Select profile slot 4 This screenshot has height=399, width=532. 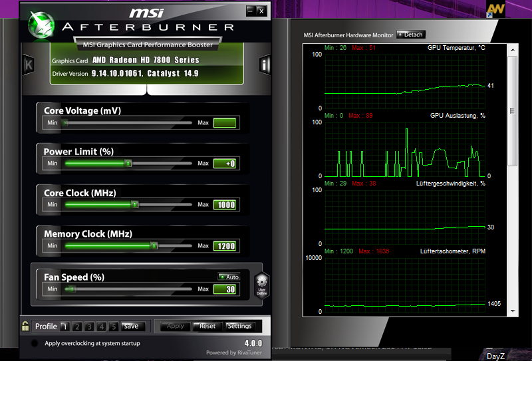pyautogui.click(x=102, y=327)
